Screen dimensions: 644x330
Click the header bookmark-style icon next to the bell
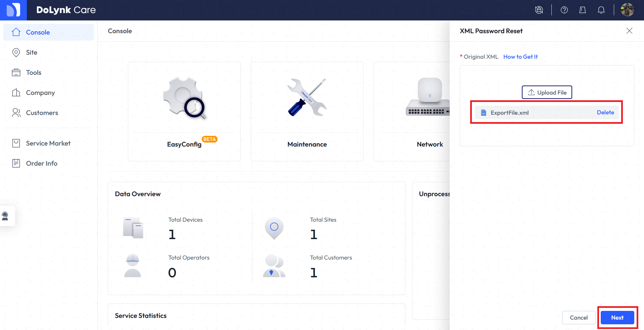(x=583, y=10)
